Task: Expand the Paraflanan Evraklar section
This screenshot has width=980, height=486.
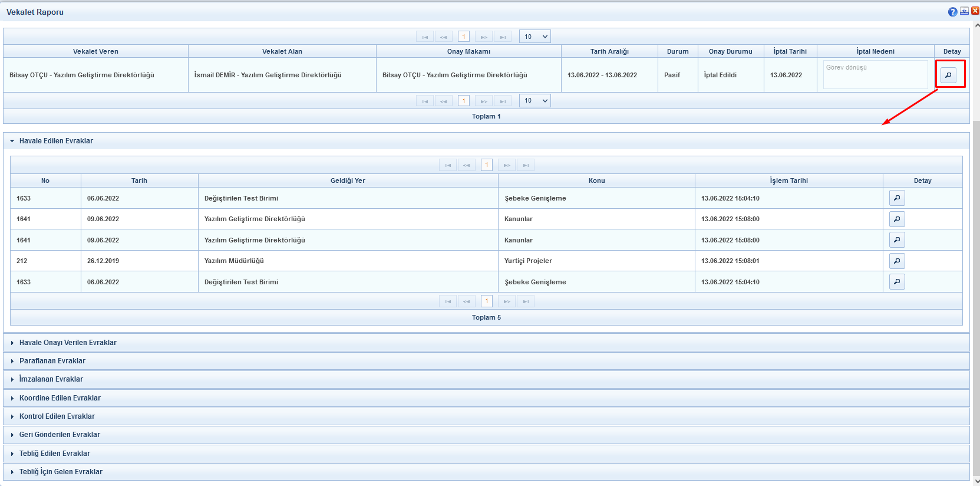Action: click(x=52, y=361)
